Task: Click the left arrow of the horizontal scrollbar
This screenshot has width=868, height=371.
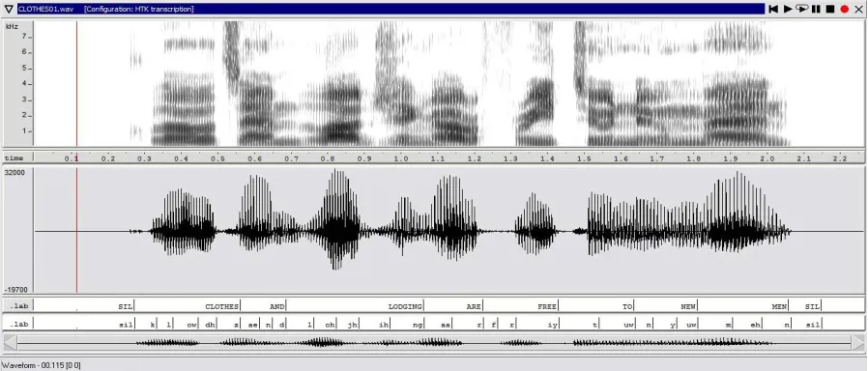Action: 11,342
